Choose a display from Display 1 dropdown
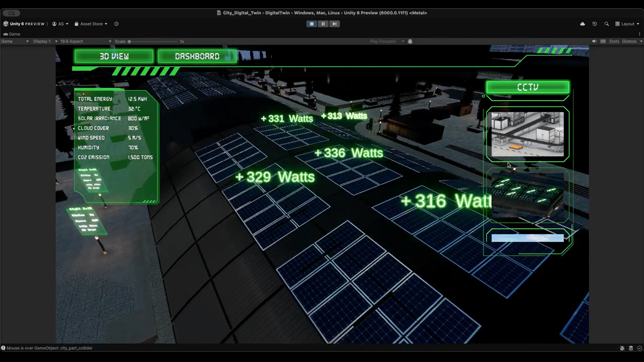 click(x=45, y=41)
